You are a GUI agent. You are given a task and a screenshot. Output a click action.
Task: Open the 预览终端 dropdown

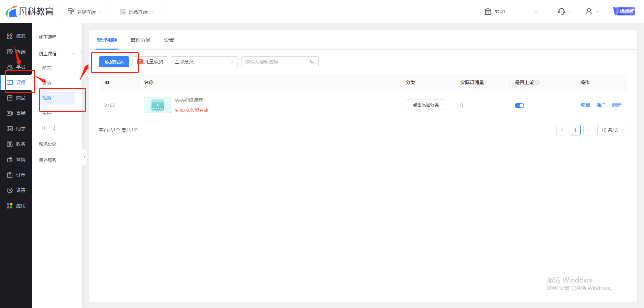coord(137,11)
